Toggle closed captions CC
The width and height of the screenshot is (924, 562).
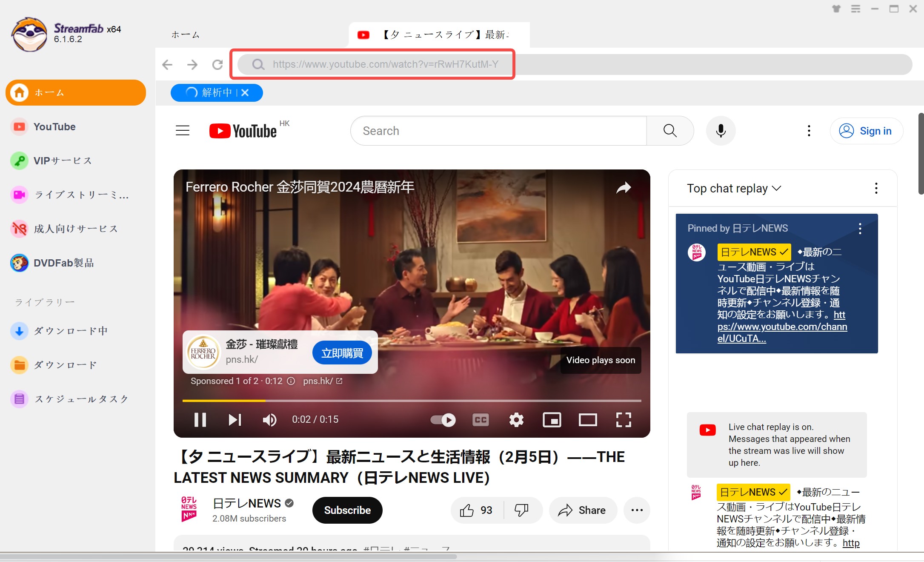pos(481,420)
